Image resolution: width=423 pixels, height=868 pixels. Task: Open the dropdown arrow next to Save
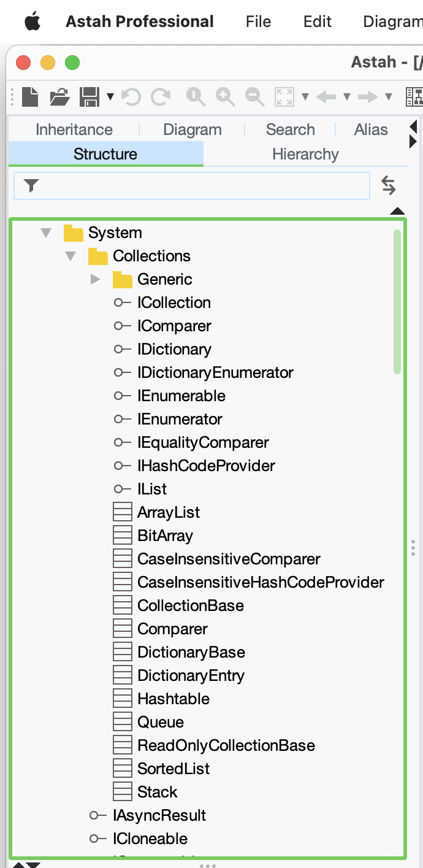110,97
